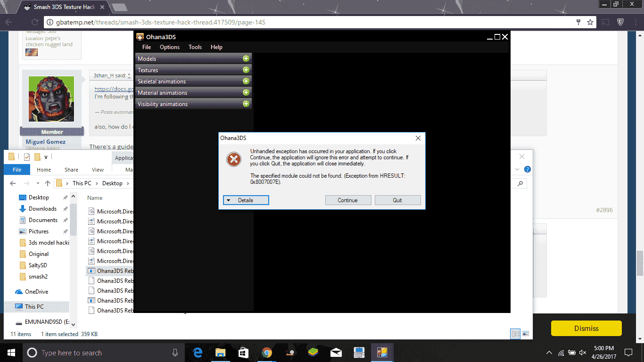Open BlueStacks from the taskbar

[x=313, y=353]
